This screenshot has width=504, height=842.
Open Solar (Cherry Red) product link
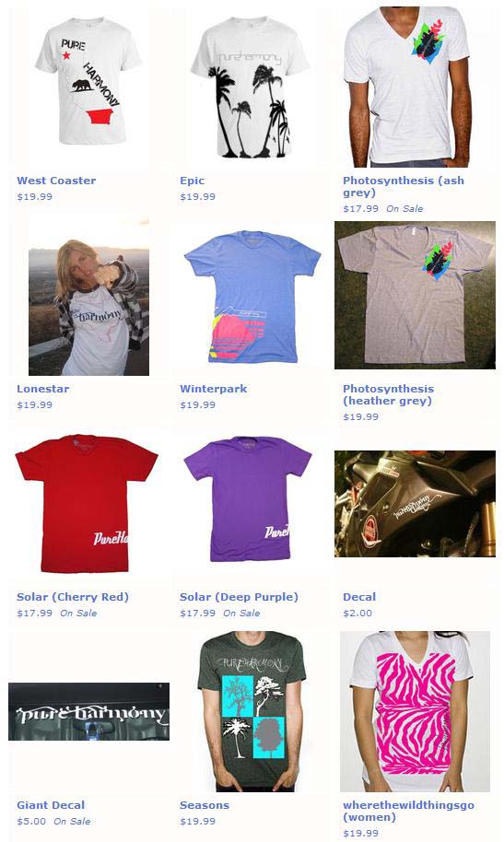[73, 597]
